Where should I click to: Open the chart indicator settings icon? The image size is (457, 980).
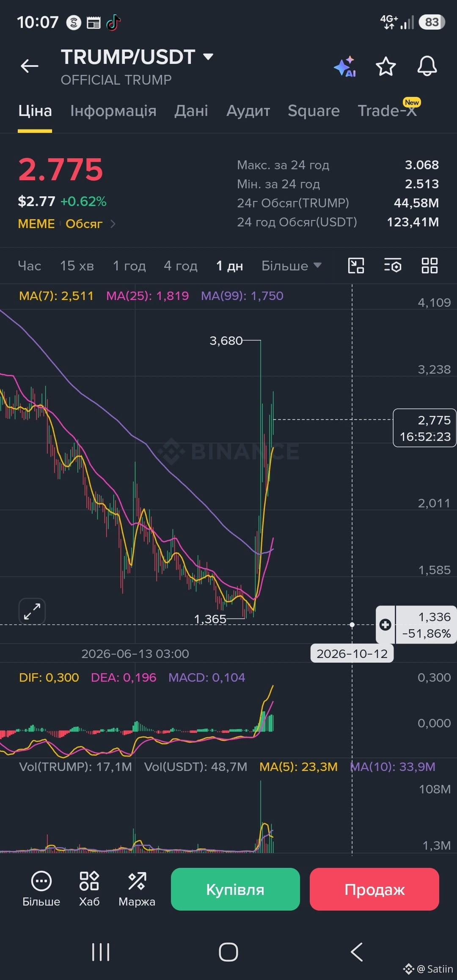(x=393, y=266)
